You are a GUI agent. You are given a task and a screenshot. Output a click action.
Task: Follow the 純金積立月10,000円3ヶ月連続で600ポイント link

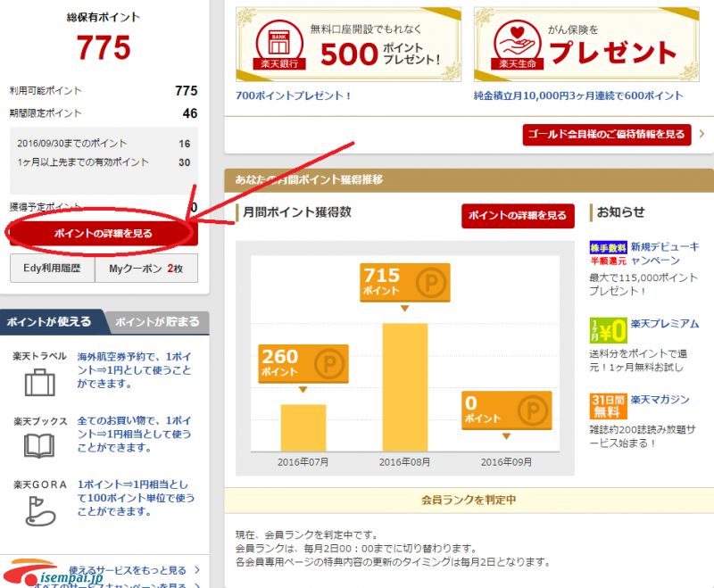578,95
